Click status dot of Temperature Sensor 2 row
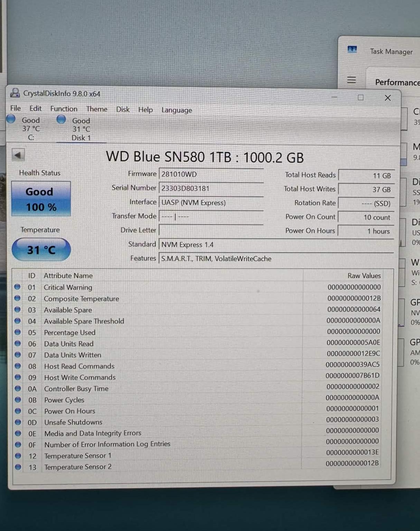The image size is (420, 531). click(x=18, y=467)
